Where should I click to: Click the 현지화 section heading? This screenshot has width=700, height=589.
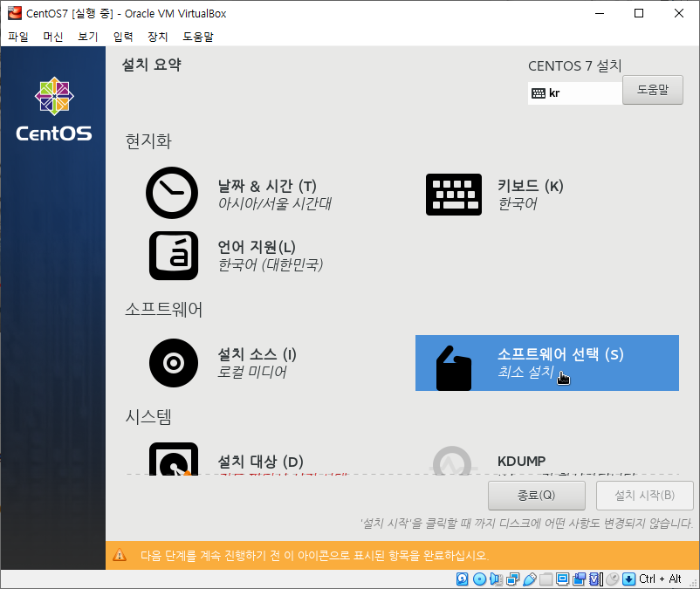click(148, 141)
